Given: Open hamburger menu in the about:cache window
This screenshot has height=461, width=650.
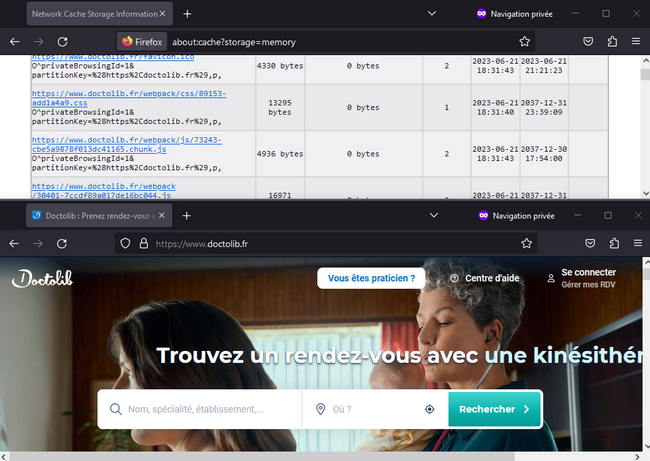Looking at the screenshot, I should (636, 41).
